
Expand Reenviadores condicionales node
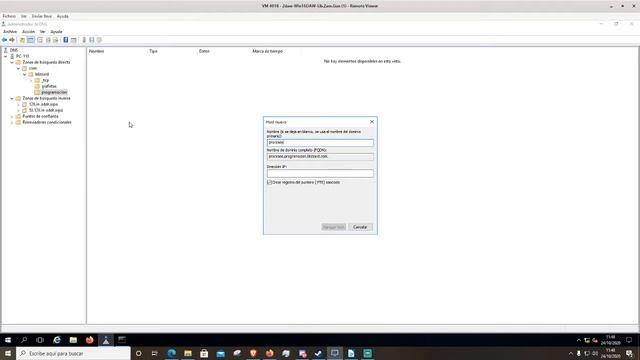pos(12,122)
